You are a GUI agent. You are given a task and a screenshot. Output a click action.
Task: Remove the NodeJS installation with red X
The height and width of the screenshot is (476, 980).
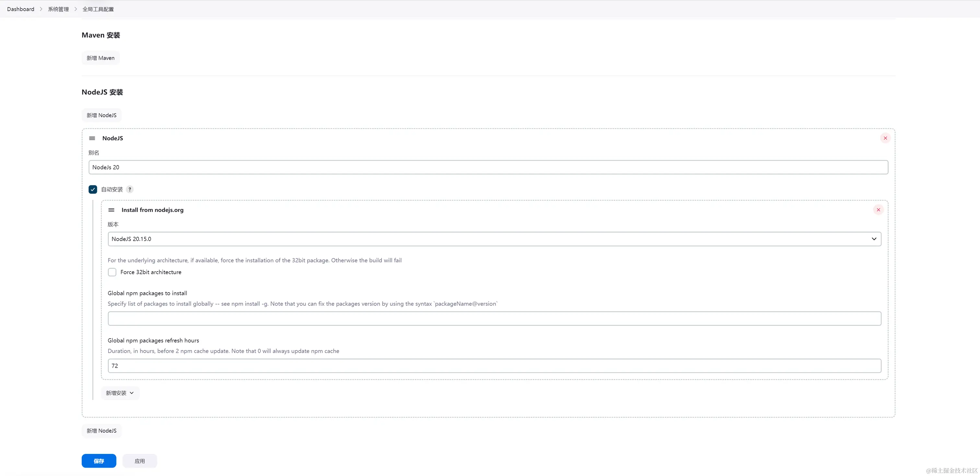[885, 138]
